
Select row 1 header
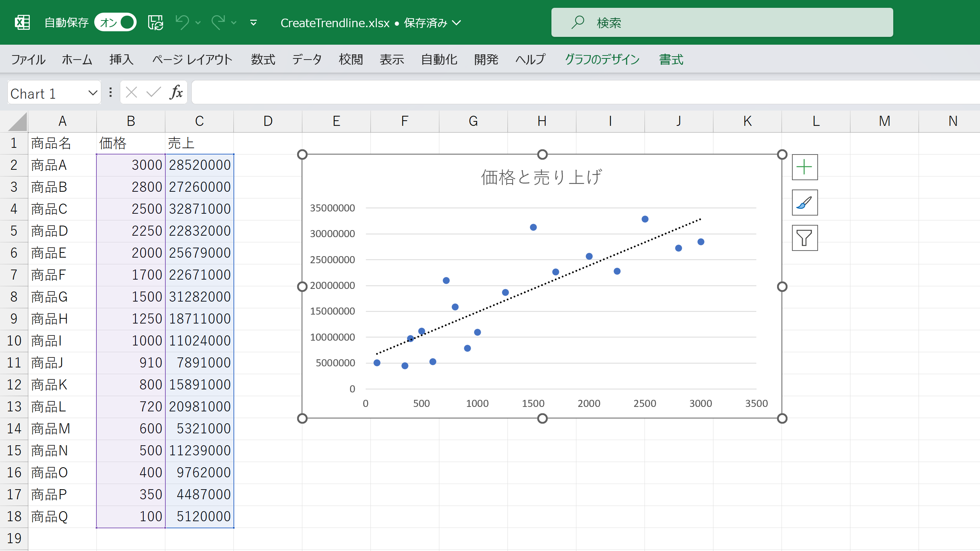coord(14,143)
